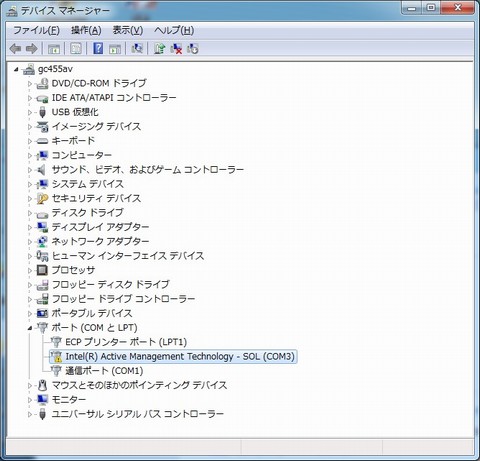
Task: Click the Properties toolbar icon
Action: click(x=76, y=49)
